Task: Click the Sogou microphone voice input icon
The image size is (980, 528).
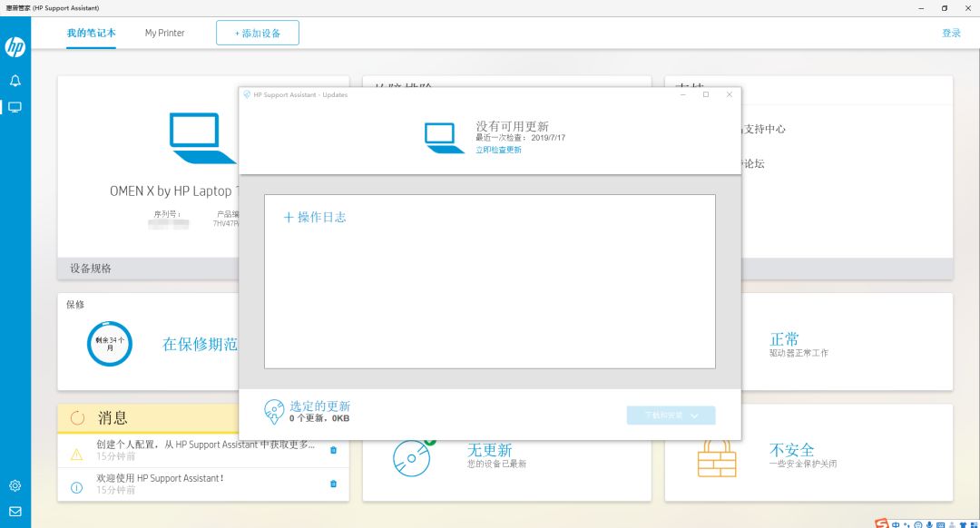Action: point(929,525)
